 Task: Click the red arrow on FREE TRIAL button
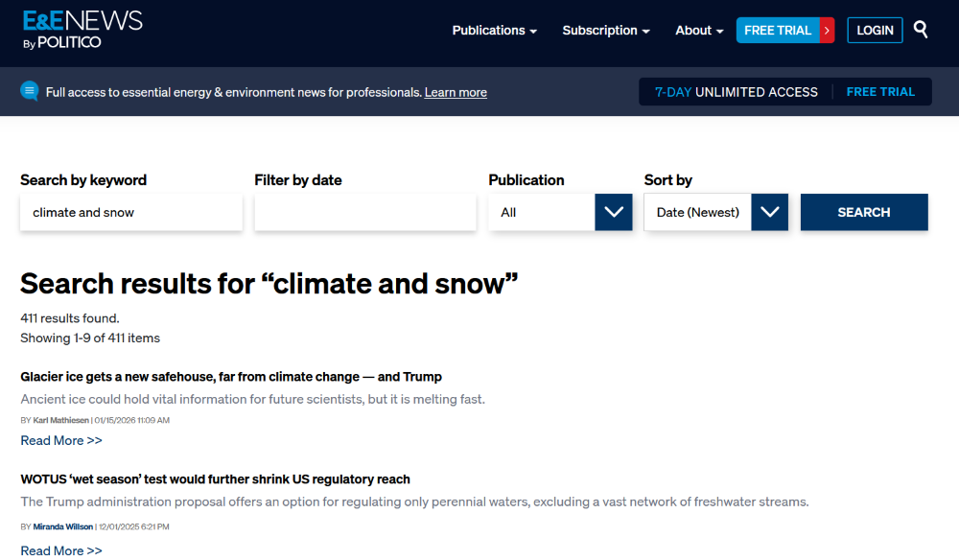pyautogui.click(x=827, y=30)
